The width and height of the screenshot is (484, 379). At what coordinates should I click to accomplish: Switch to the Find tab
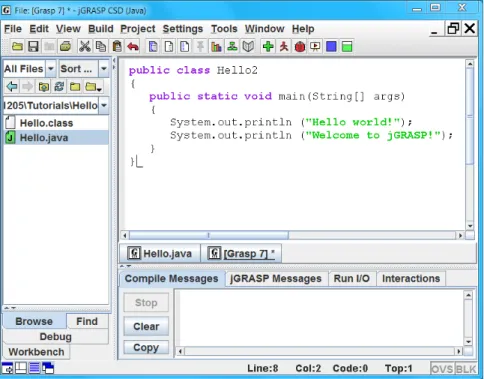point(87,321)
